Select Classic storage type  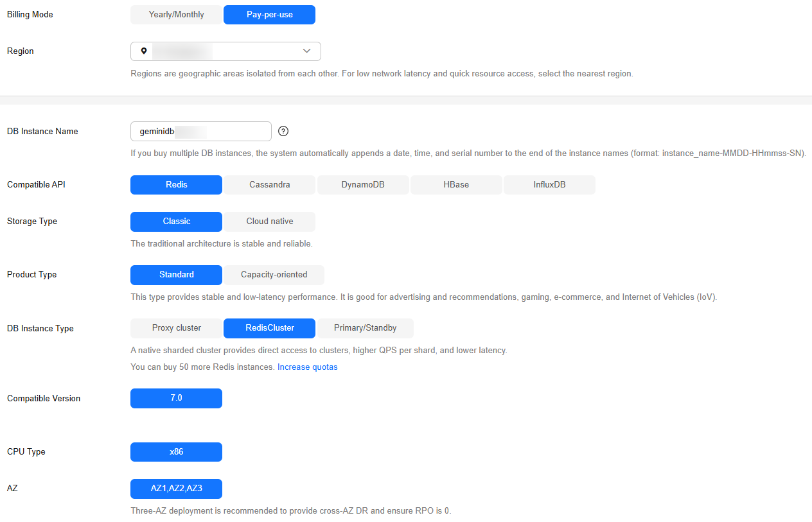(x=177, y=222)
